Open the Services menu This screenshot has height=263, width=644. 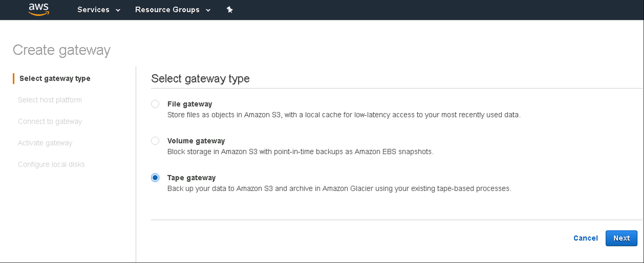point(93,10)
